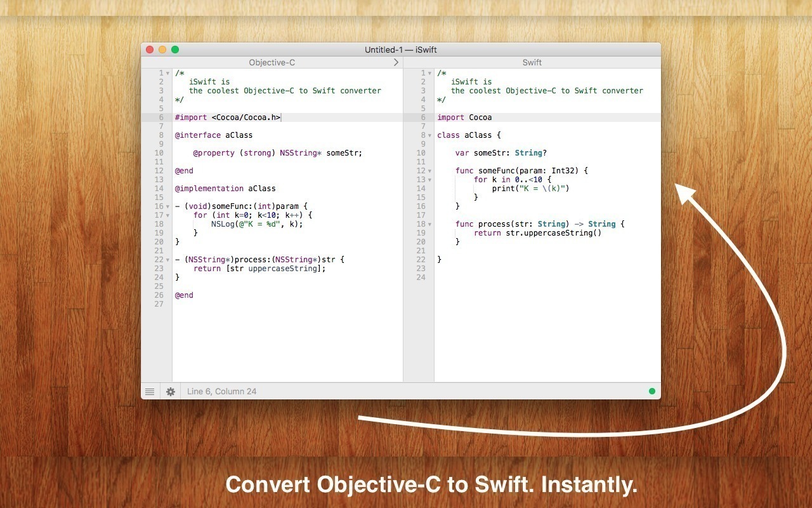The width and height of the screenshot is (812, 508).
Task: Click the green status indicator dot
Action: 652,391
